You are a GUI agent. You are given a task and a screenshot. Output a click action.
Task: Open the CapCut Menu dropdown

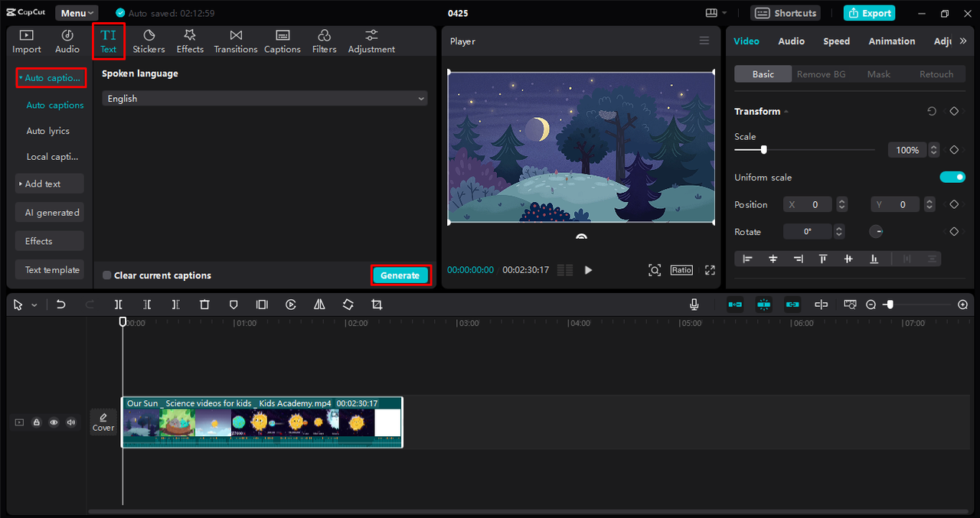77,13
